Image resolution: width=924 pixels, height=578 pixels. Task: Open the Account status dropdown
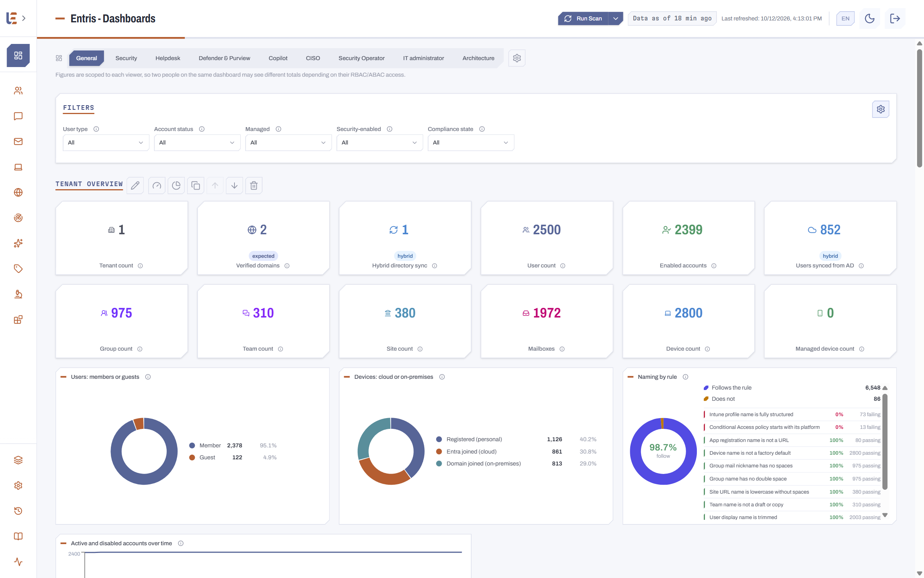[x=197, y=143]
